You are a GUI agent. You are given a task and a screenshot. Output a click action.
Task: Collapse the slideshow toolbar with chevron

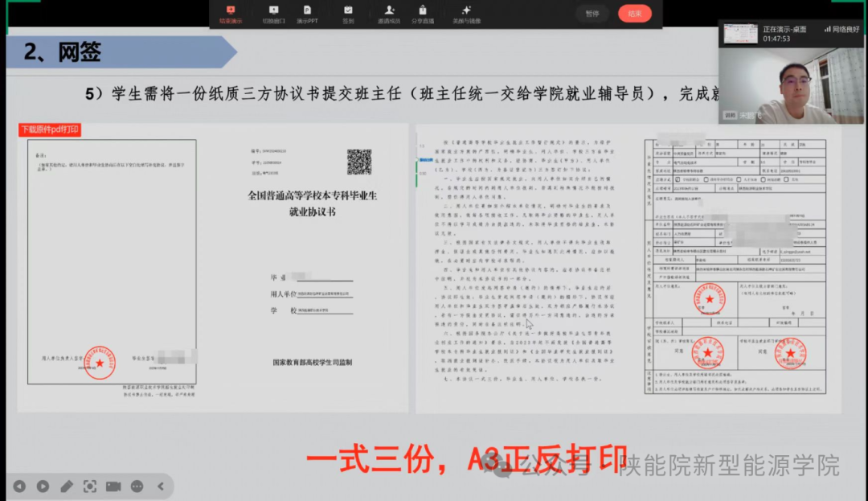pyautogui.click(x=160, y=486)
